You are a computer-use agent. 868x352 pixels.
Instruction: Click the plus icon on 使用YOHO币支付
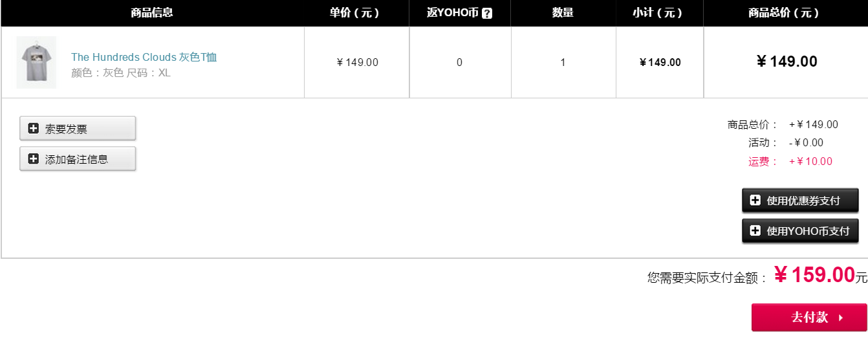point(755,230)
